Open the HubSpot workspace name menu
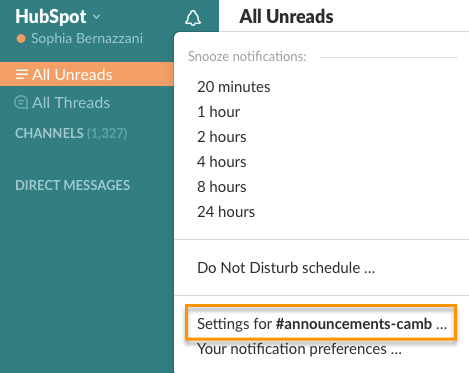 coord(51,17)
